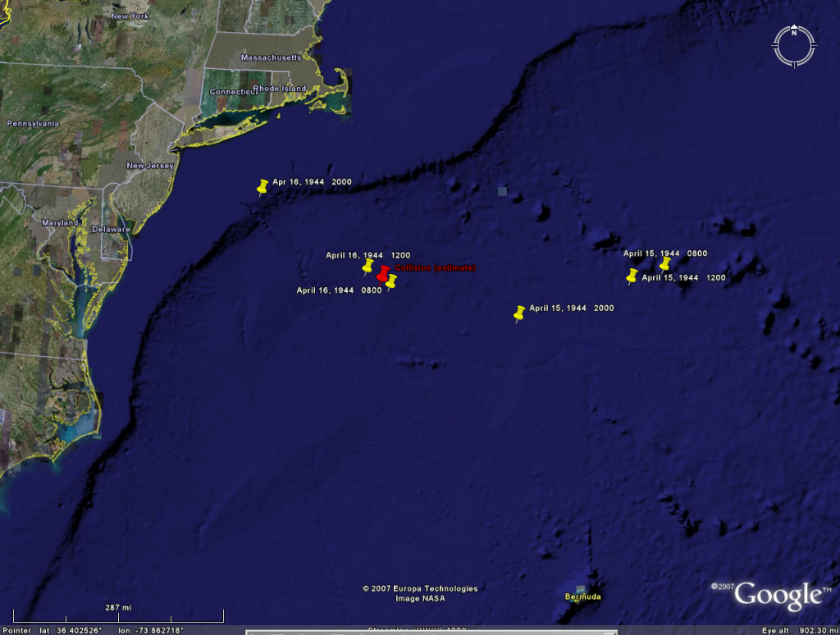Click the compass north indicator
Viewport: 840px width, 635px height.
coord(794,34)
